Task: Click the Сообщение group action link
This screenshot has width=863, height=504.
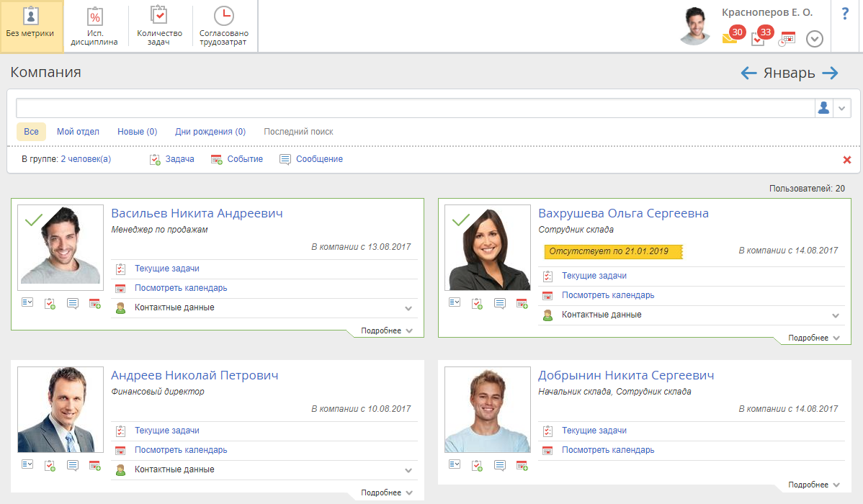Action: 318,159
